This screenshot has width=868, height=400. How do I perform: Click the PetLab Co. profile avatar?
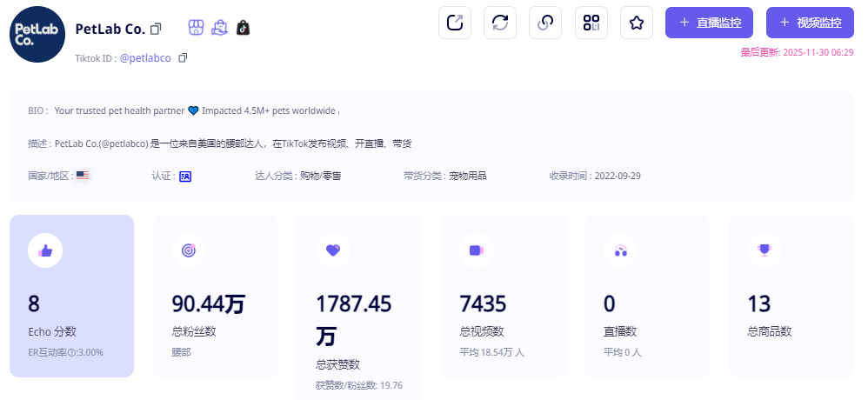(x=37, y=34)
